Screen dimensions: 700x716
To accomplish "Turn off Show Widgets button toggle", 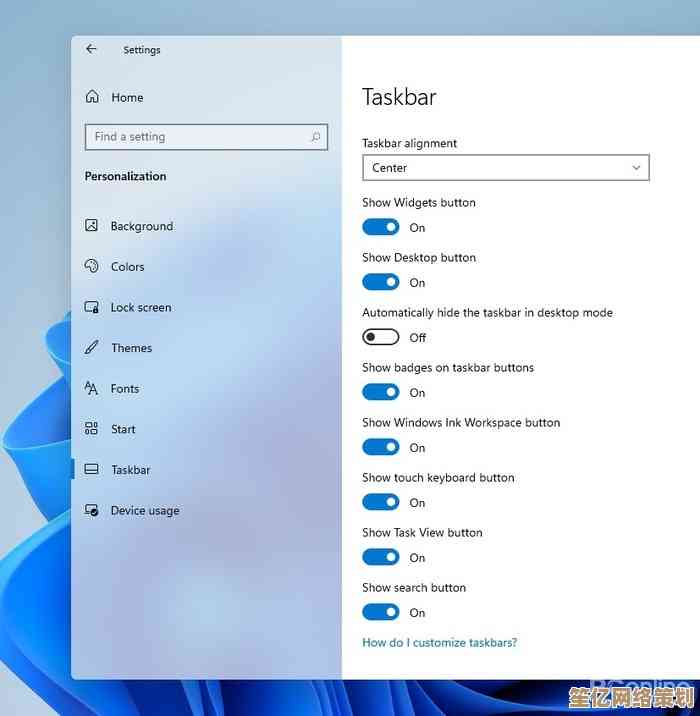I will pyautogui.click(x=380, y=227).
